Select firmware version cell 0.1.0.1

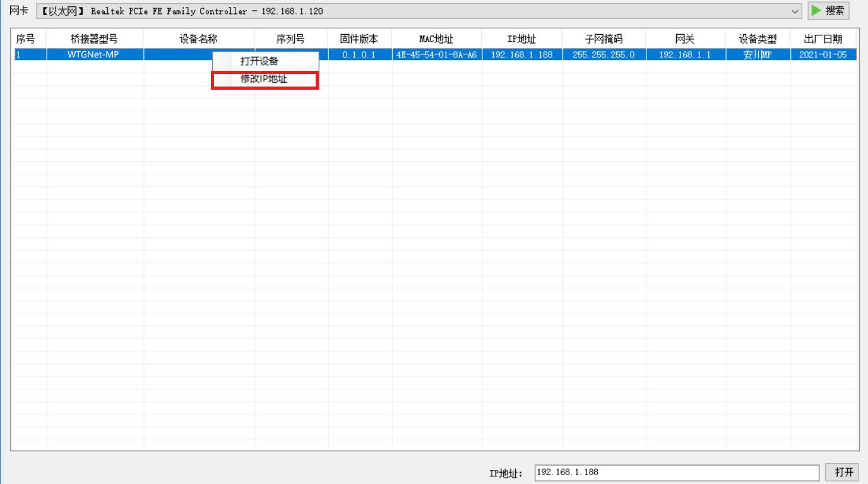360,55
